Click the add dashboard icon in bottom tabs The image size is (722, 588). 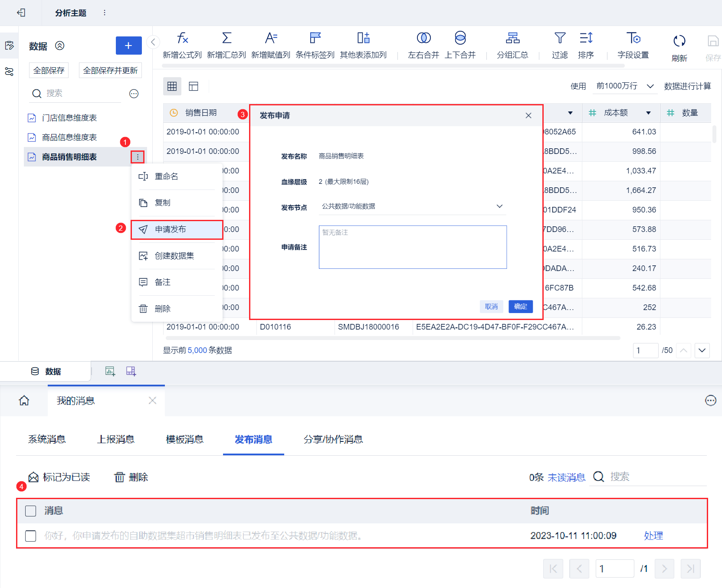tap(131, 371)
